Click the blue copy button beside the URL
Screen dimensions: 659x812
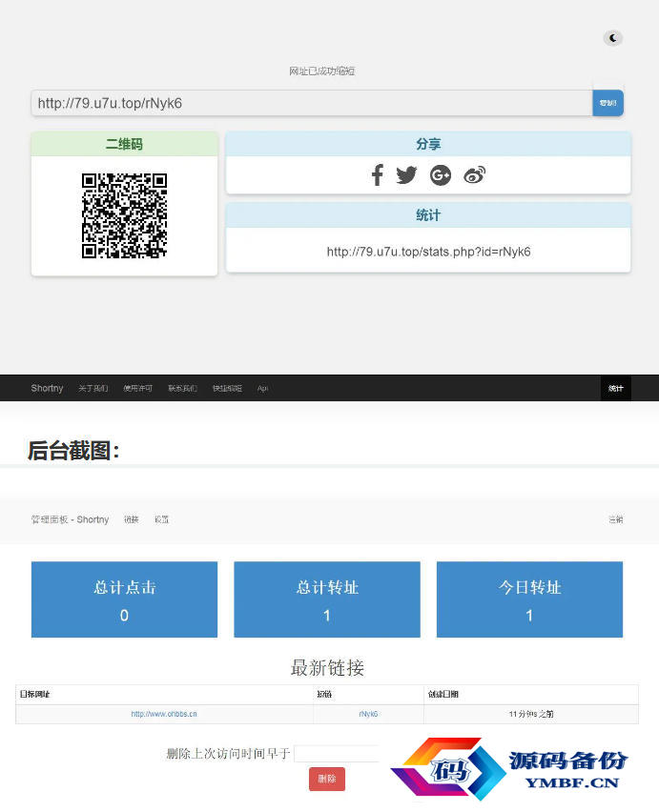pos(608,103)
